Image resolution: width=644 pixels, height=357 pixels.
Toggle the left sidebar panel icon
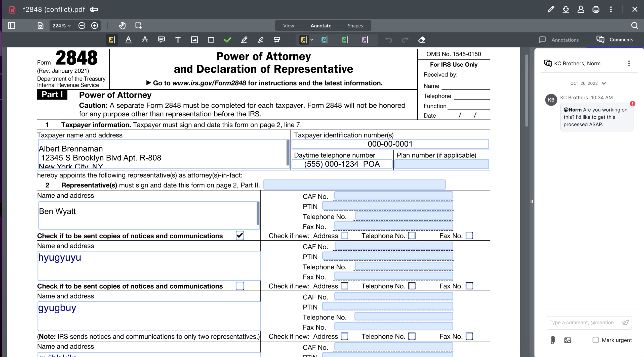tap(12, 25)
